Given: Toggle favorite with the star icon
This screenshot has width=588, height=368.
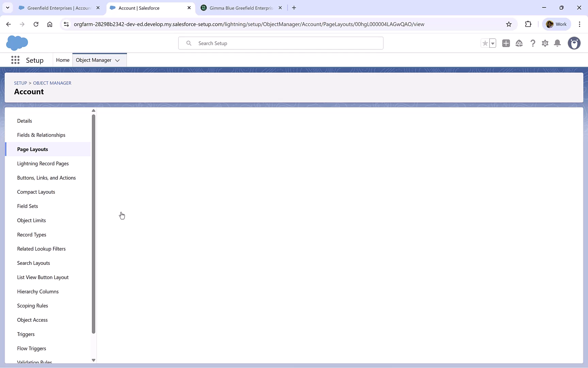Looking at the screenshot, I should point(485,43).
